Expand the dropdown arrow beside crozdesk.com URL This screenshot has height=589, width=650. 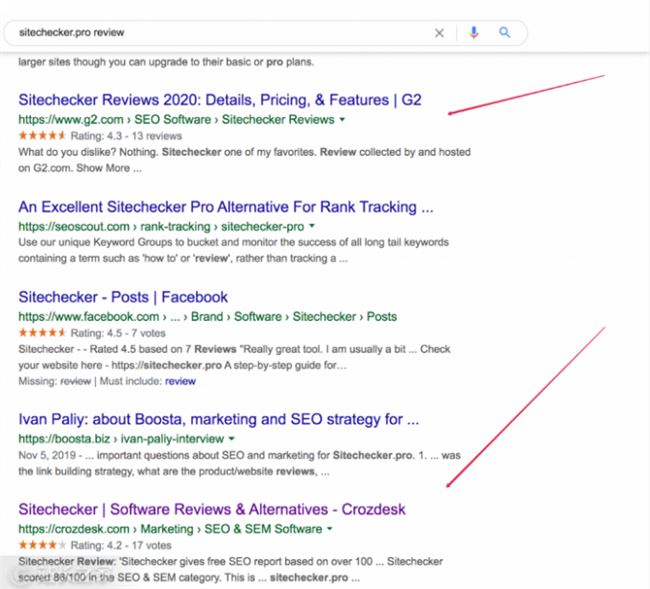(x=330, y=528)
